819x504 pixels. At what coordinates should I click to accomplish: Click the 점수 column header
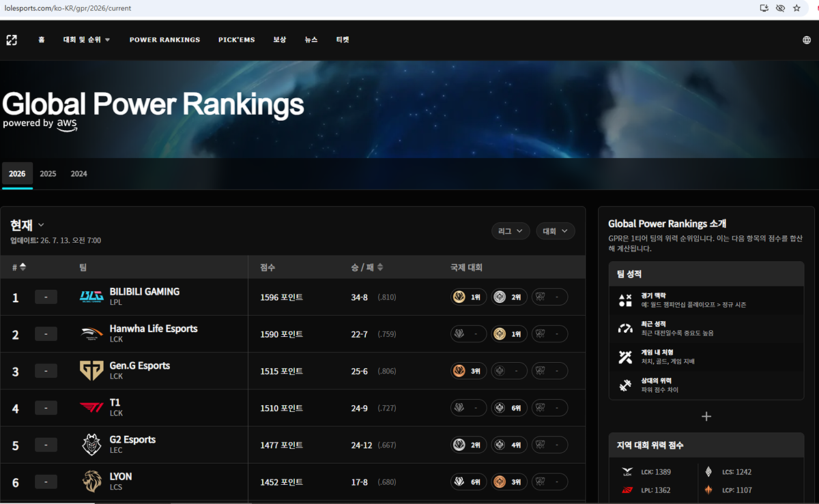pyautogui.click(x=268, y=267)
